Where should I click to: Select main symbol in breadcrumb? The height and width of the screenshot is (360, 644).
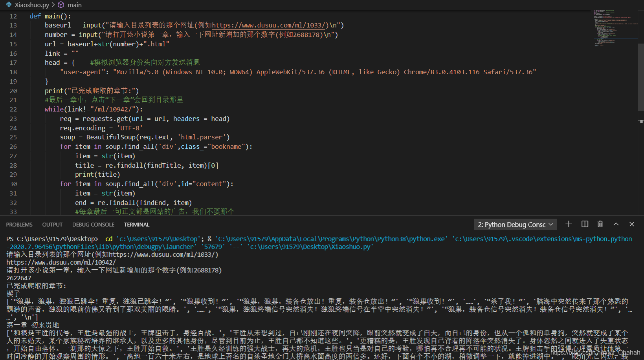click(x=75, y=5)
